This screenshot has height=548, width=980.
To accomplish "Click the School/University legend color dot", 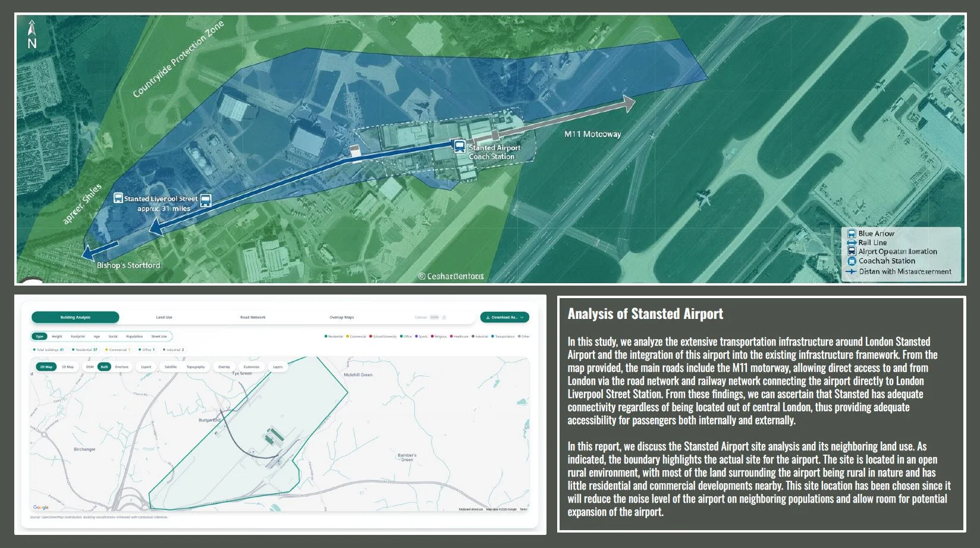I will pyautogui.click(x=370, y=336).
